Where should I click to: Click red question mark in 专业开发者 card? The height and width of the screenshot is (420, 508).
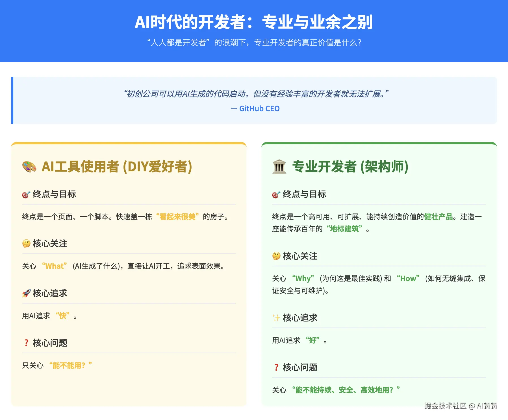click(x=276, y=368)
